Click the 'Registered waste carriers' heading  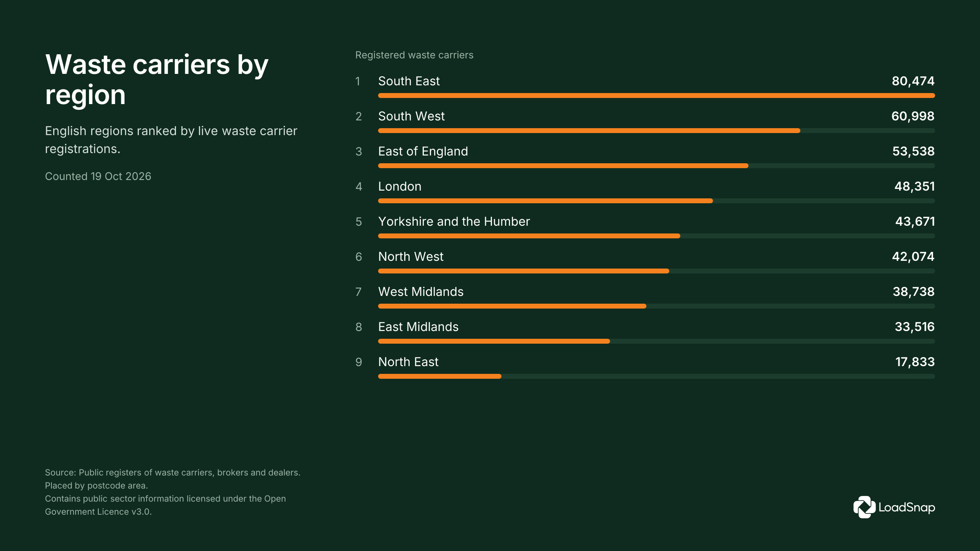coord(414,55)
